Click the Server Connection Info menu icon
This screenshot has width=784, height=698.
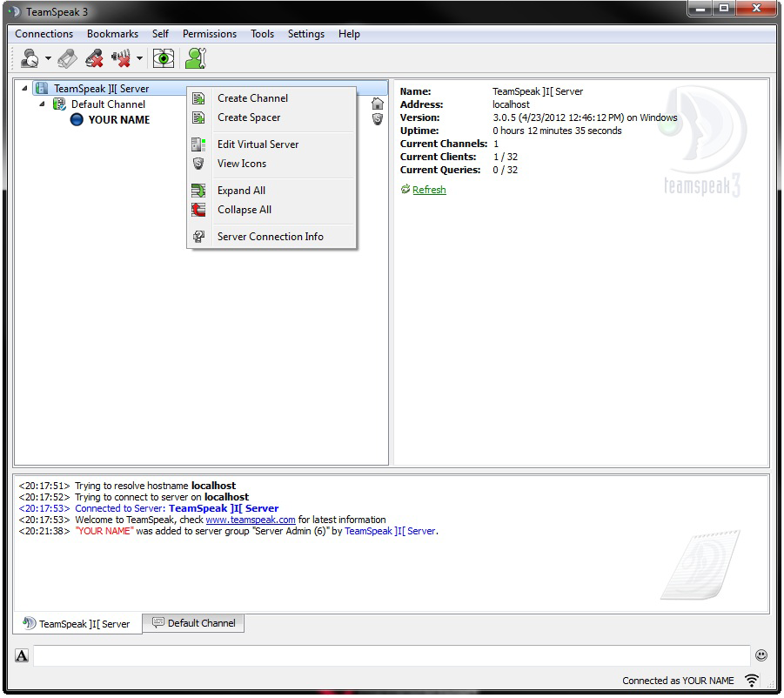pos(198,237)
